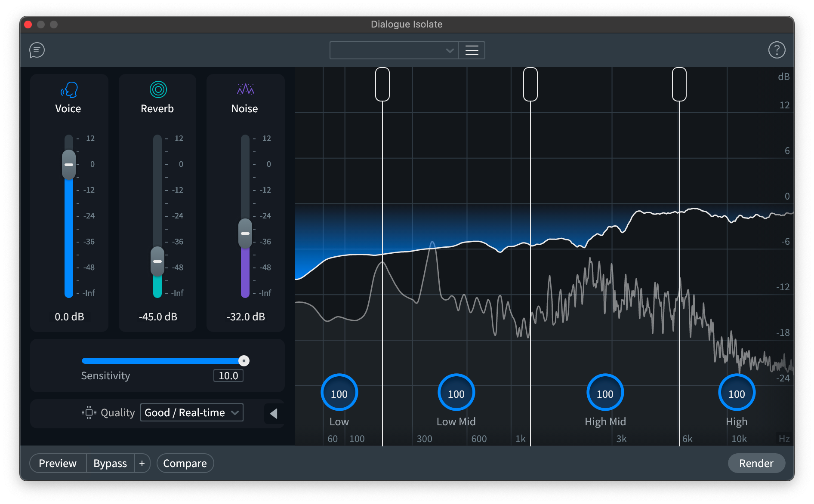
Task: Click the CPU icon beside Quality
Action: point(88,412)
